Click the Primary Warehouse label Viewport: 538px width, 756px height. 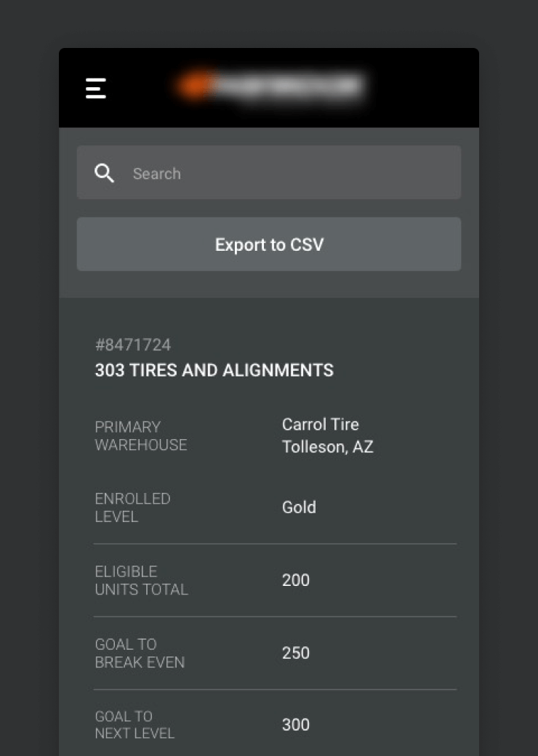pyautogui.click(x=141, y=436)
